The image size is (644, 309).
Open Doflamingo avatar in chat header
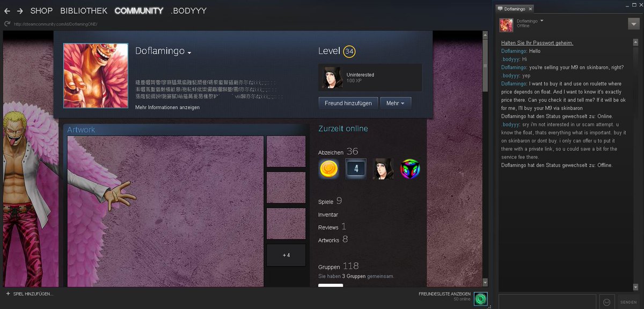507,25
